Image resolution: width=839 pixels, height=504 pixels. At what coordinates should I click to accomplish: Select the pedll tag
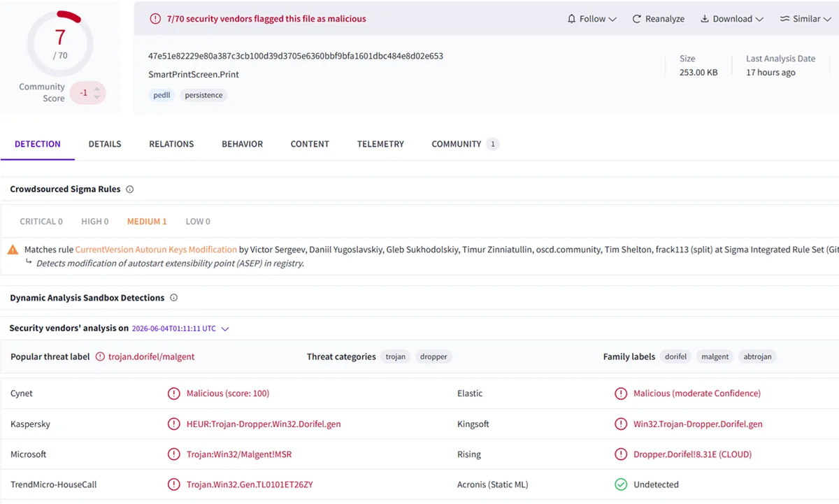pyautogui.click(x=162, y=95)
